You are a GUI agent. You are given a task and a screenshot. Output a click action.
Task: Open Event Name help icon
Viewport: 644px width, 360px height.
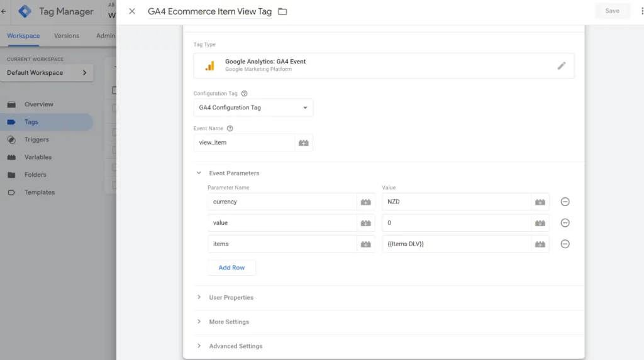(x=230, y=129)
